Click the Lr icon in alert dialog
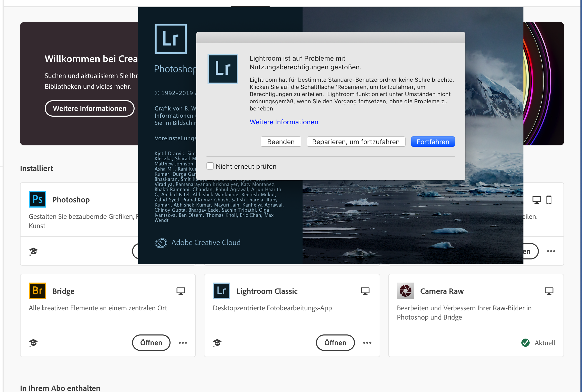 223,69
